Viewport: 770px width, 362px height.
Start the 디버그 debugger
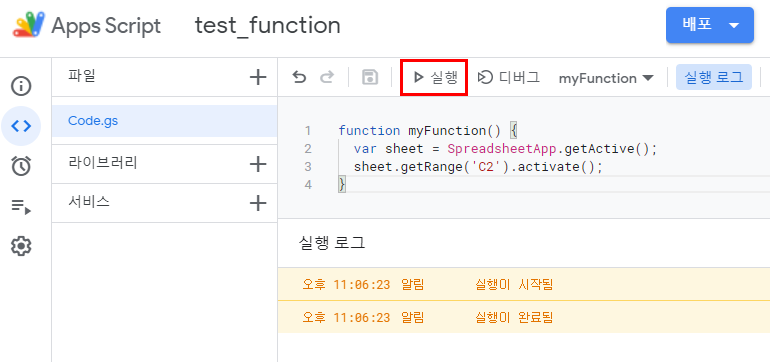pos(508,78)
